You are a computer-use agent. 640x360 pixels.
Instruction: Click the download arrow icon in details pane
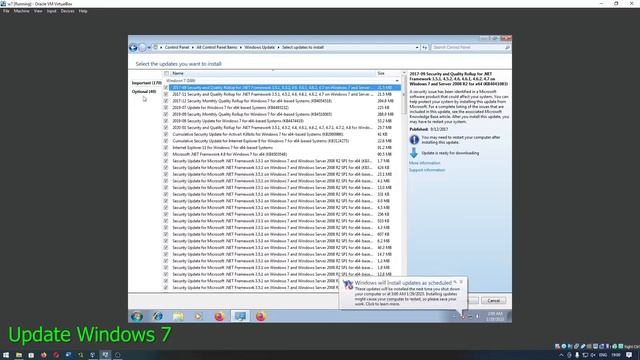click(414, 153)
